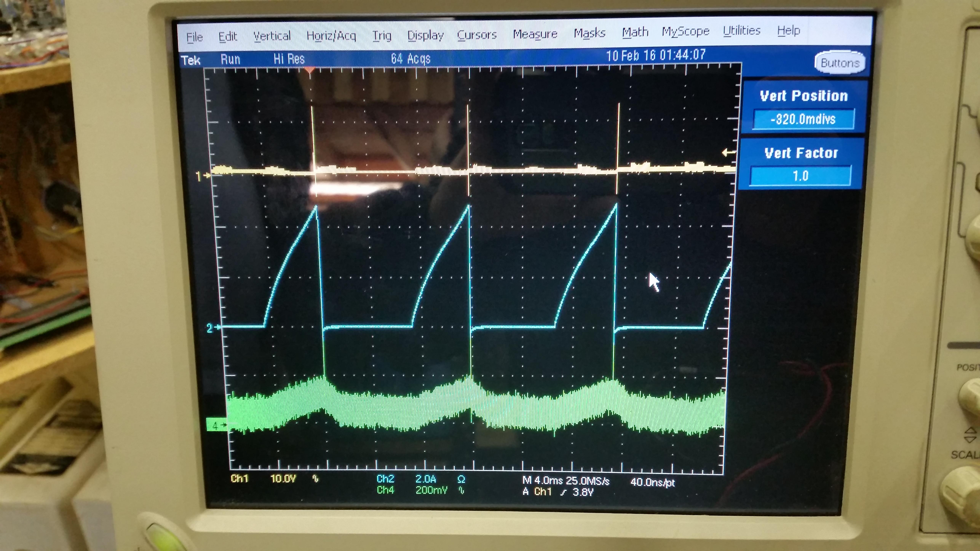Click the trigger level arrow on graticule edge

728,152
